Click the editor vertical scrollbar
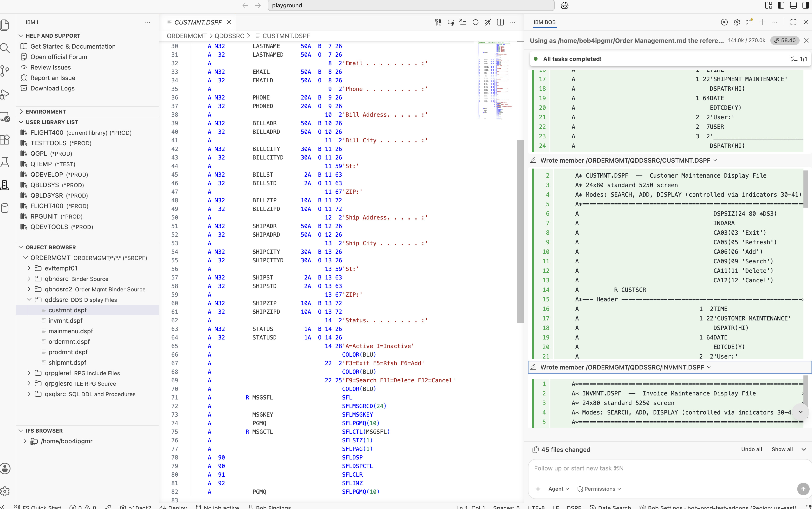812x509 pixels. 520,231
